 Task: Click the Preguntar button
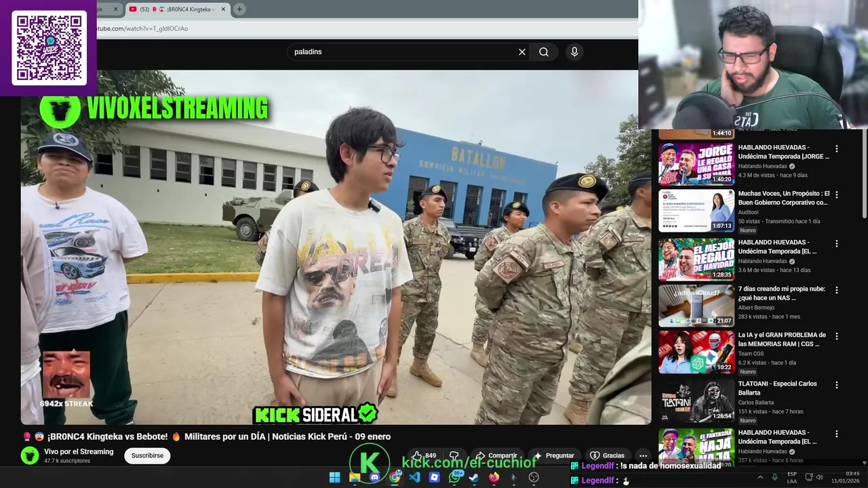[553, 455]
